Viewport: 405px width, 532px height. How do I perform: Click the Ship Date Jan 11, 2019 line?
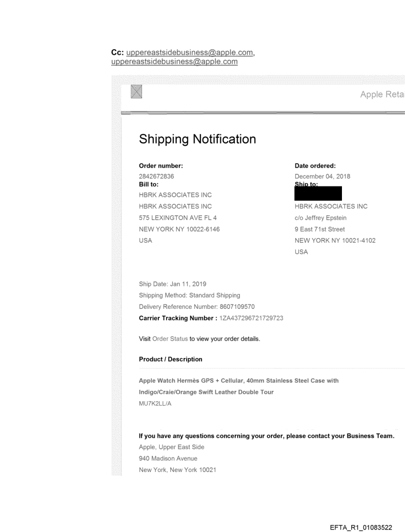tap(173, 284)
